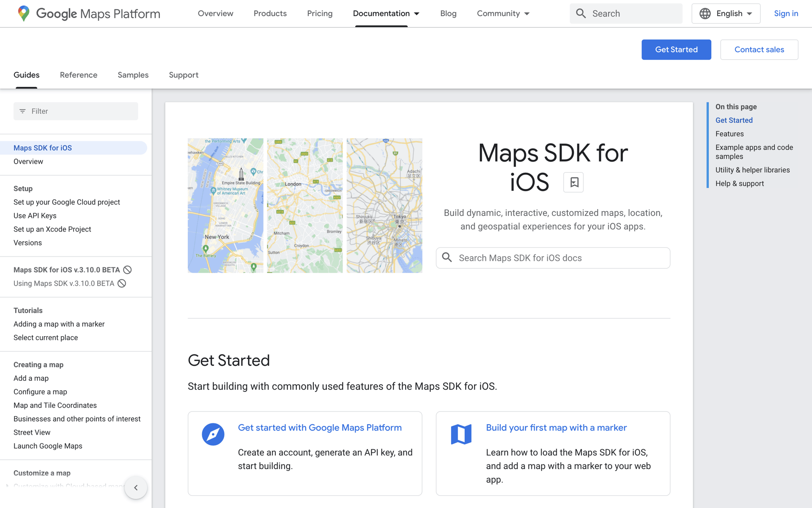Focus the header Search field

(x=626, y=14)
